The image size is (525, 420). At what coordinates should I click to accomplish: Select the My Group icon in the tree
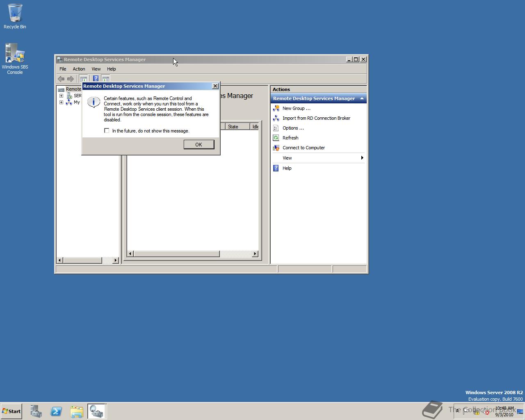pyautogui.click(x=69, y=102)
